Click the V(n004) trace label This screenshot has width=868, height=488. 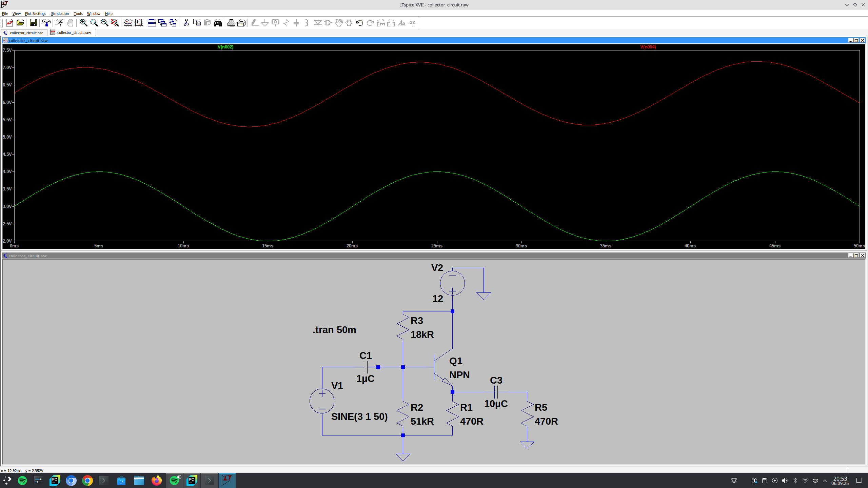pyautogui.click(x=648, y=47)
